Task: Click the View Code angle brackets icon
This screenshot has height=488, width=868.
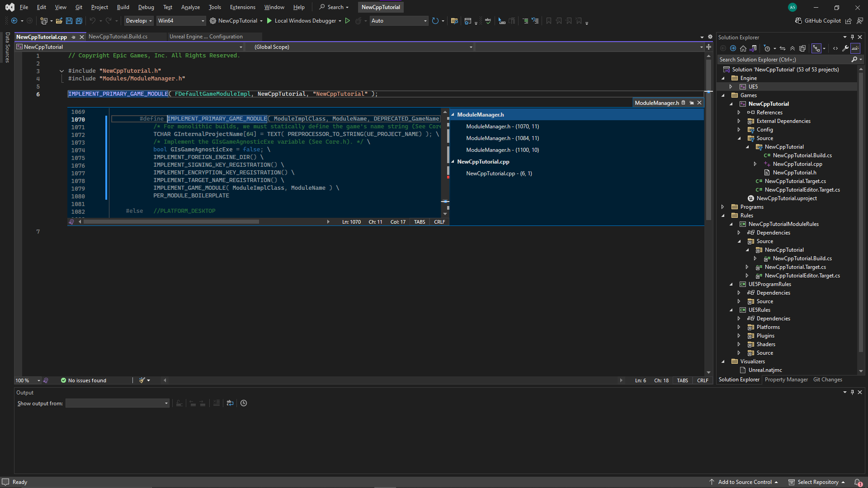Action: [835, 48]
